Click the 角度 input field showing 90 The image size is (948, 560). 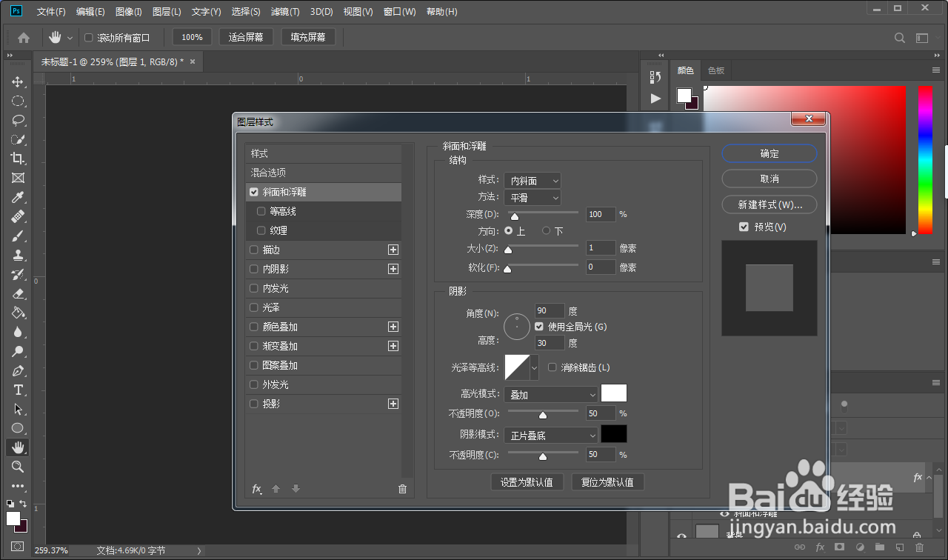(x=550, y=311)
